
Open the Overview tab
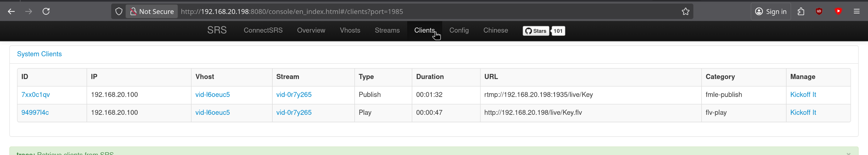[x=311, y=31]
